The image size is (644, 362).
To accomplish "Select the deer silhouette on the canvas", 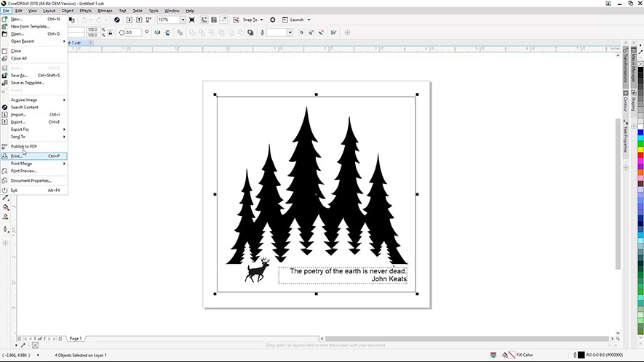I will pyautogui.click(x=257, y=271).
